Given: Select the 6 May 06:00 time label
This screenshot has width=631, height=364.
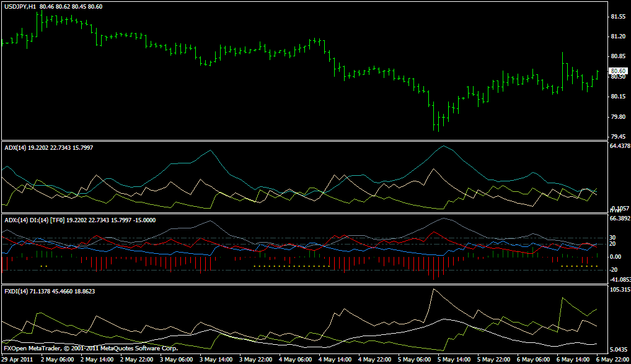Looking at the screenshot, I should [534, 360].
